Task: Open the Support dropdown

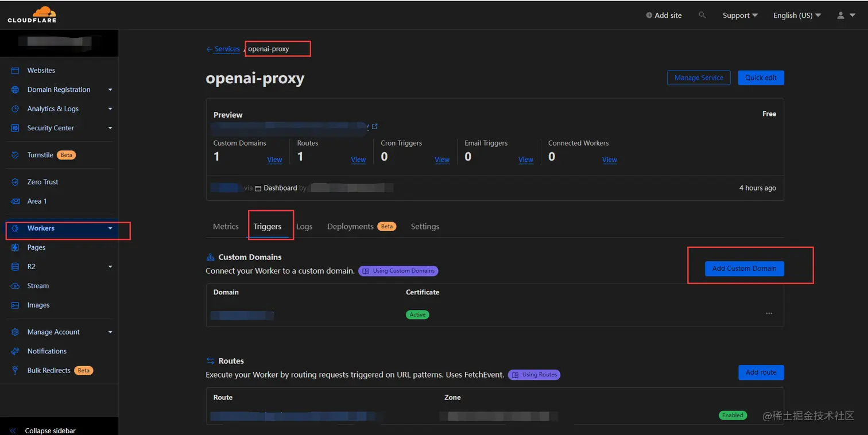Action: (740, 15)
